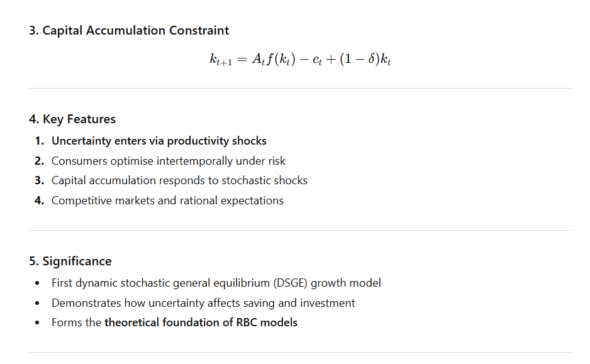Select "Uncertainty enters via productivity shocks" item
The image size is (590, 364).
159,141
